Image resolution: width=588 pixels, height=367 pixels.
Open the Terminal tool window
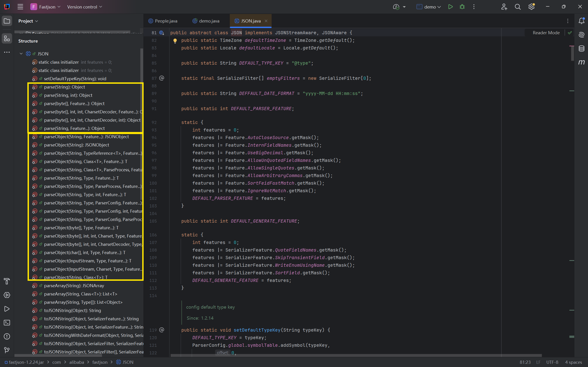click(x=7, y=323)
